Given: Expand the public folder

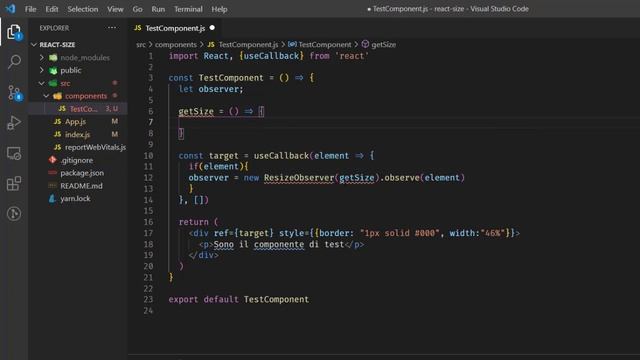Looking at the screenshot, I should coord(42,70).
